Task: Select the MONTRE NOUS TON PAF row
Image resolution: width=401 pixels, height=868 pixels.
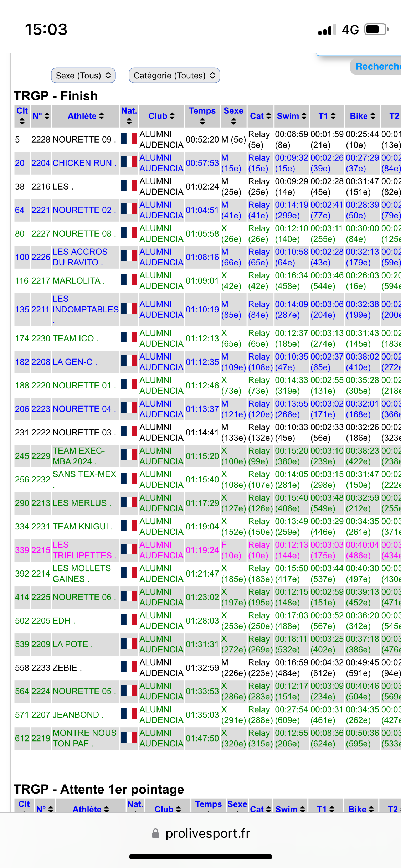Action: 84,738
